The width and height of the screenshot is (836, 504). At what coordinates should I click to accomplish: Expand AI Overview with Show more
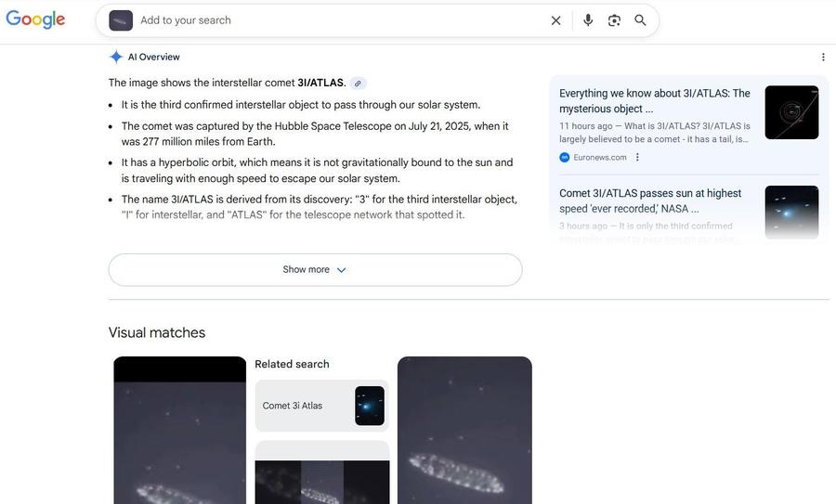(315, 270)
